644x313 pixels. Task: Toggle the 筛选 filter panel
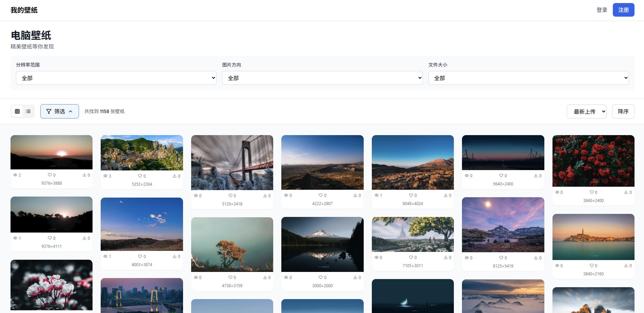pos(60,111)
